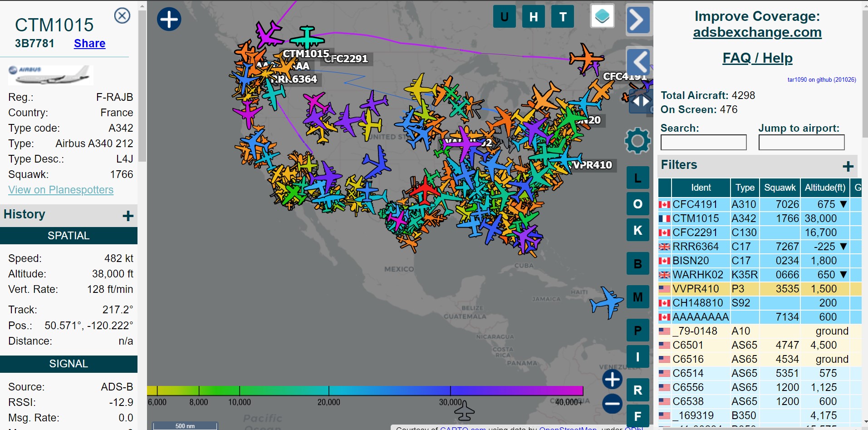Screen dimensions: 868x430
Task: Sort table by Squawk column
Action: [x=780, y=188]
